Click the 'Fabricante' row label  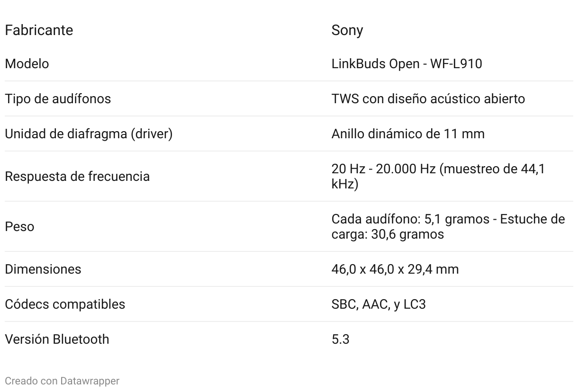[39, 30]
